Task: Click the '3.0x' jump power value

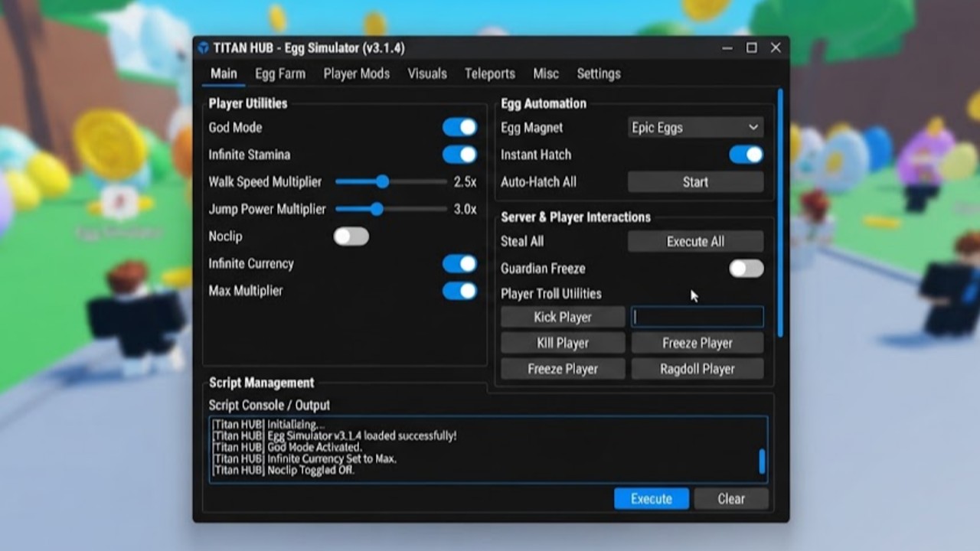Action: click(465, 209)
